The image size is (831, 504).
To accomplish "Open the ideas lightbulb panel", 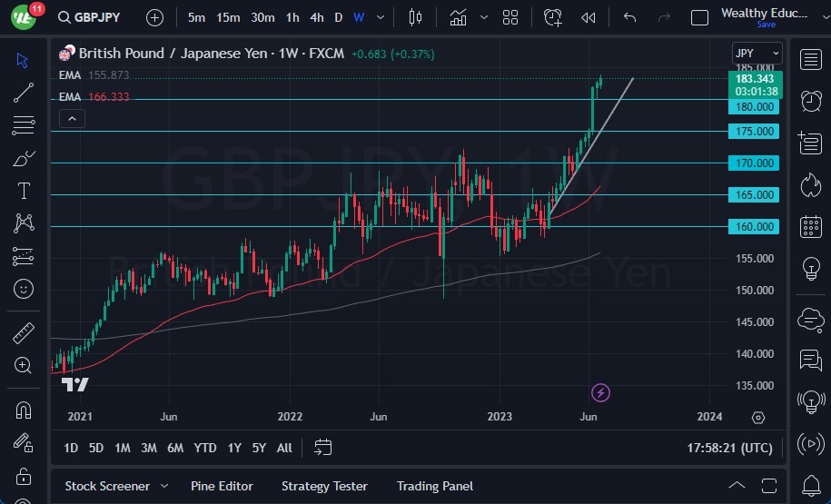I will pos(810,269).
